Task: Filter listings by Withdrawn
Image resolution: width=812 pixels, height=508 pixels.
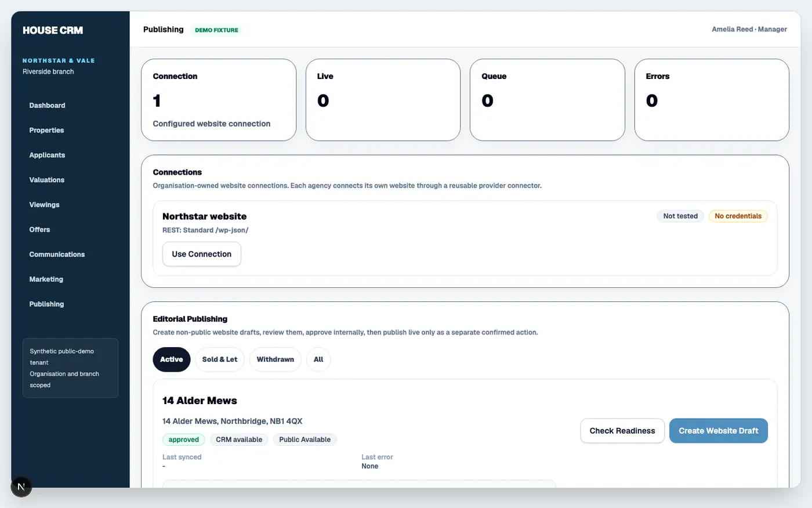Action: (275, 359)
